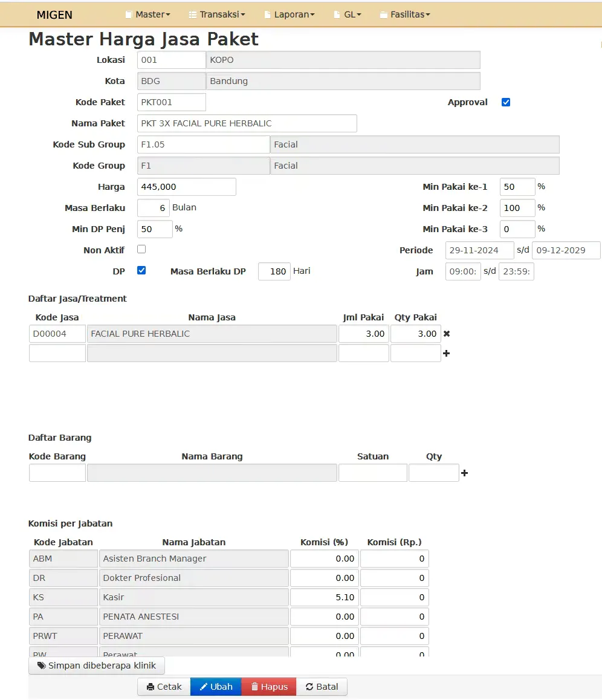
Task: Click the Min Pakai ke-1 field
Action: tap(517, 187)
